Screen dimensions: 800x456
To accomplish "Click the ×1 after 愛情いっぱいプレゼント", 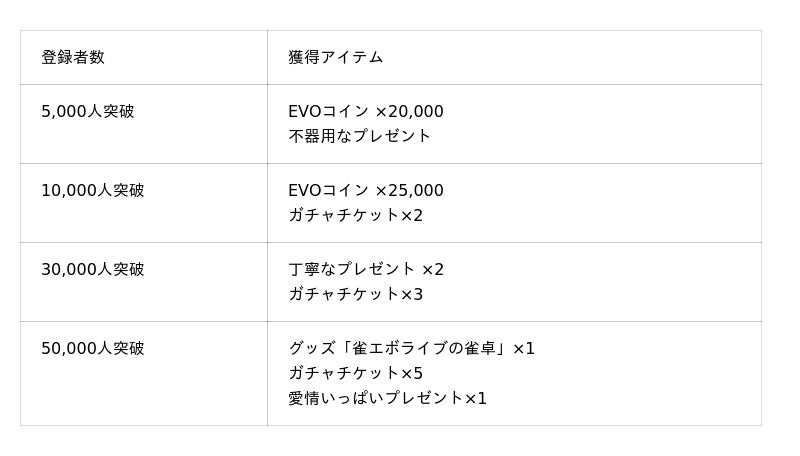I will [476, 399].
